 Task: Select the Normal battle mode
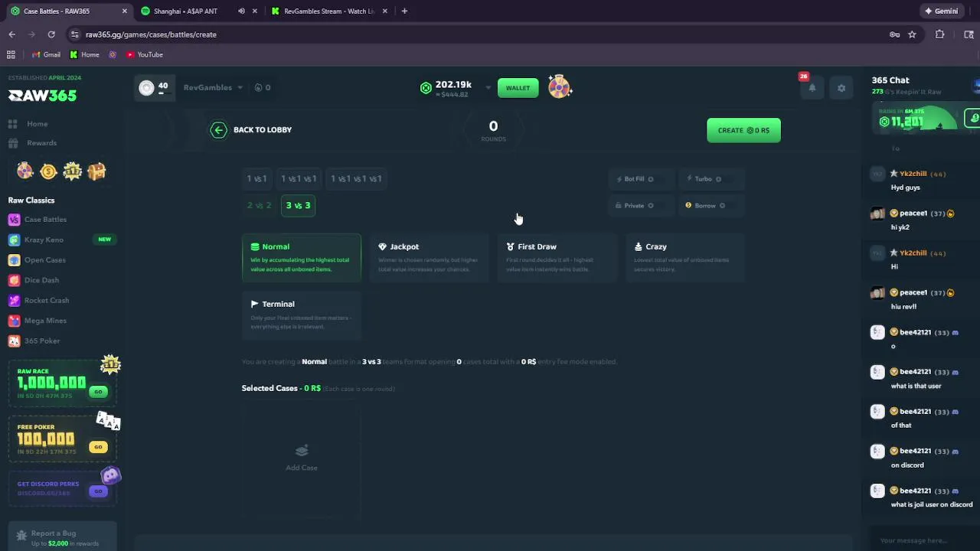click(302, 258)
